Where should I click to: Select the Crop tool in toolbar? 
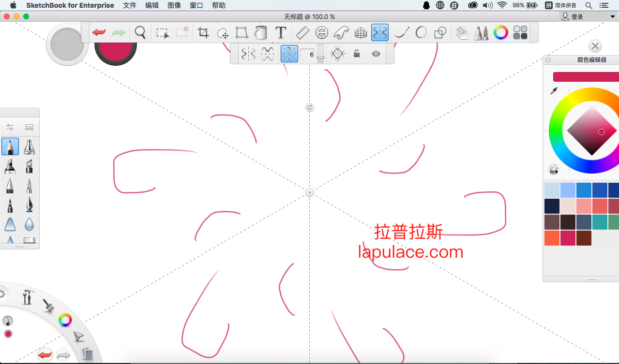click(203, 33)
